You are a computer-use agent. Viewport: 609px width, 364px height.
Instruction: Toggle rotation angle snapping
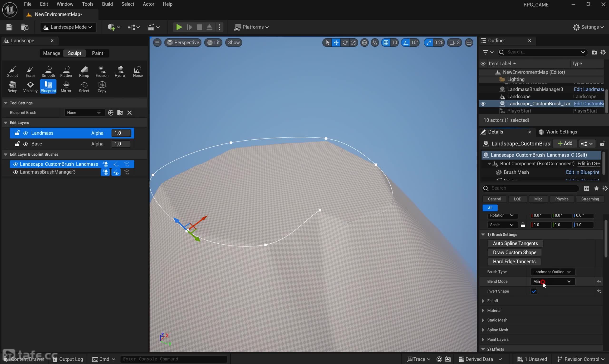tap(406, 43)
